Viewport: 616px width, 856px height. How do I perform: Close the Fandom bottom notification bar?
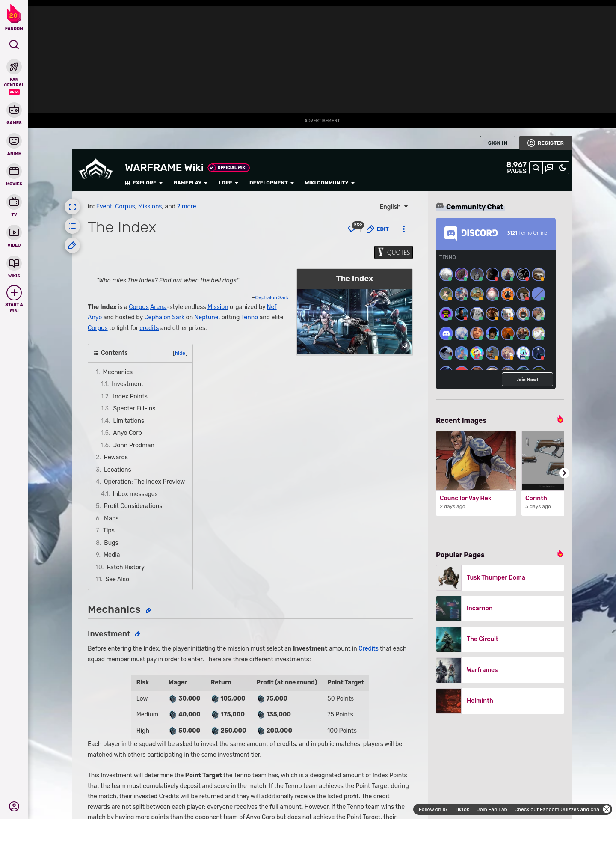[x=607, y=809]
